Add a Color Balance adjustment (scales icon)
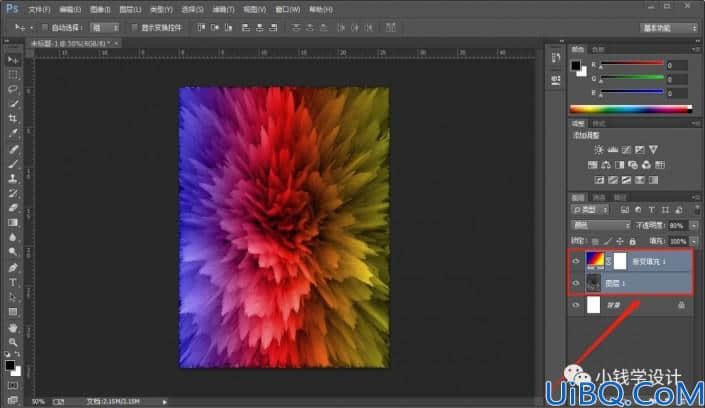The width and height of the screenshot is (705, 408). (x=606, y=165)
